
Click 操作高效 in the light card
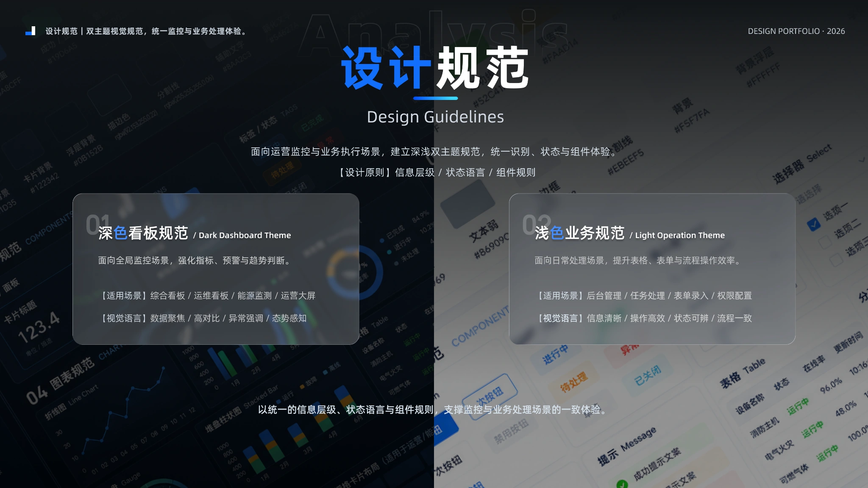click(x=648, y=318)
